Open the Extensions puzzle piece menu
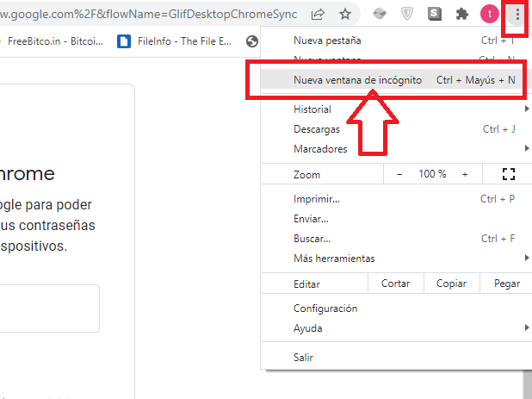 coord(461,15)
